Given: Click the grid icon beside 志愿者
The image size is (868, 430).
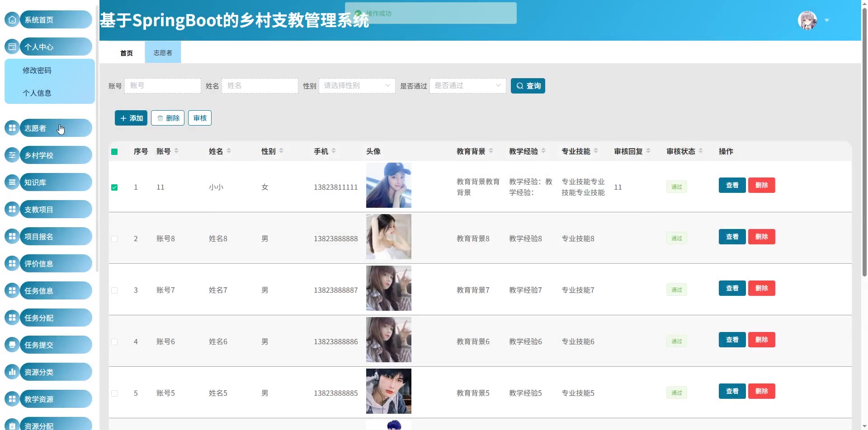Looking at the screenshot, I should pyautogui.click(x=12, y=128).
